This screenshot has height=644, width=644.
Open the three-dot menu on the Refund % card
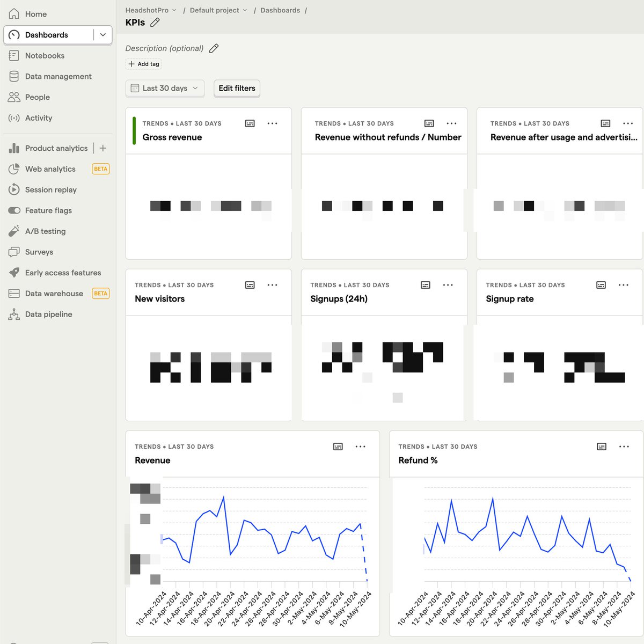pos(624,446)
